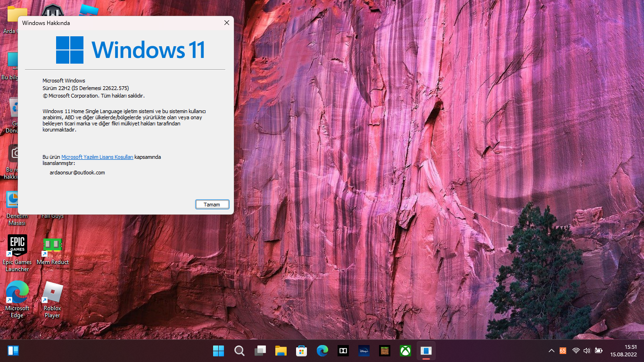Launch File Explorer from taskbar
The width and height of the screenshot is (644, 362).
coord(281,351)
